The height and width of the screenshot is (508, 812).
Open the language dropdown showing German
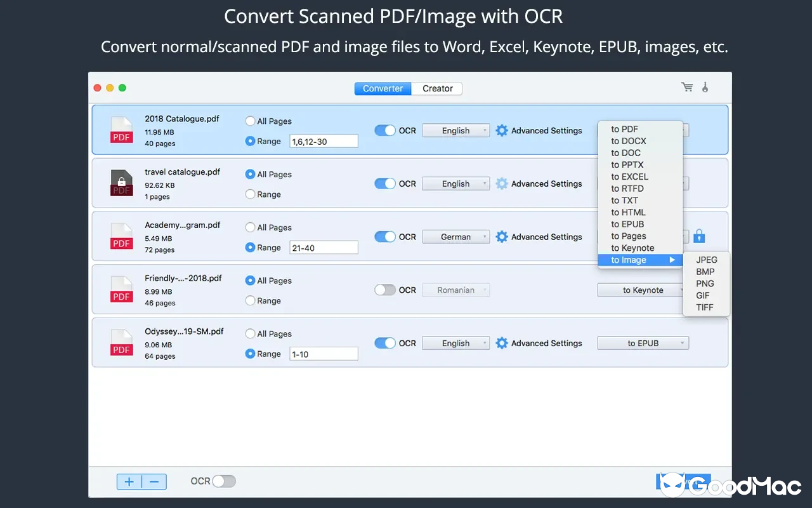coord(455,236)
